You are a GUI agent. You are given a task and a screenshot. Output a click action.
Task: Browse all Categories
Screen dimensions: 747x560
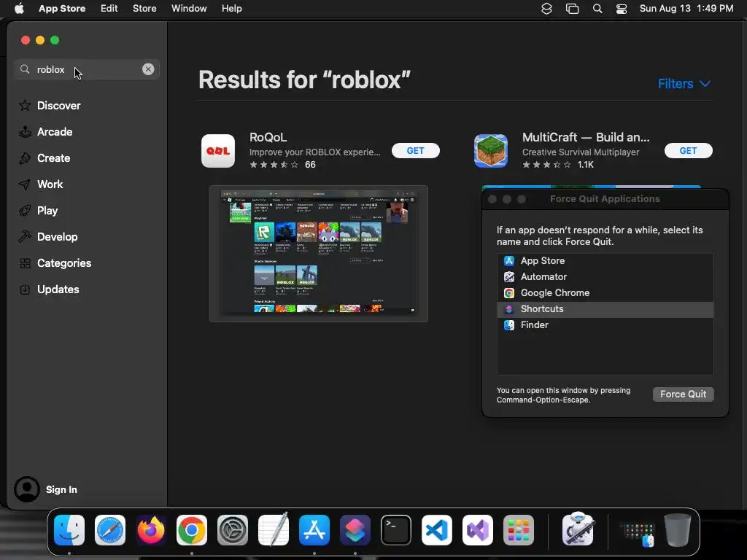(55, 262)
